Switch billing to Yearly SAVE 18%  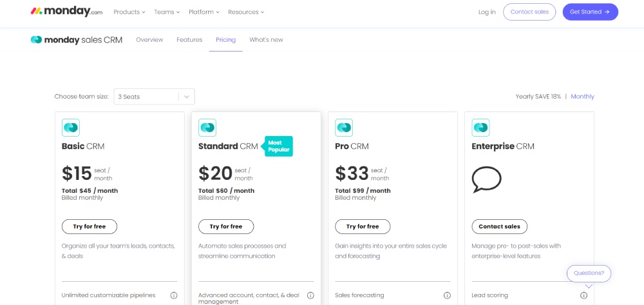tap(538, 97)
